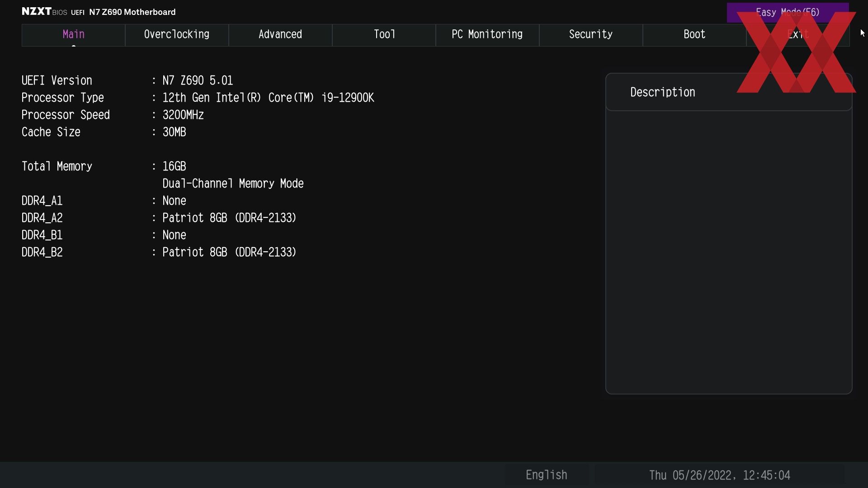This screenshot has height=488, width=868.
Task: Open the Main tab
Action: pos(73,35)
